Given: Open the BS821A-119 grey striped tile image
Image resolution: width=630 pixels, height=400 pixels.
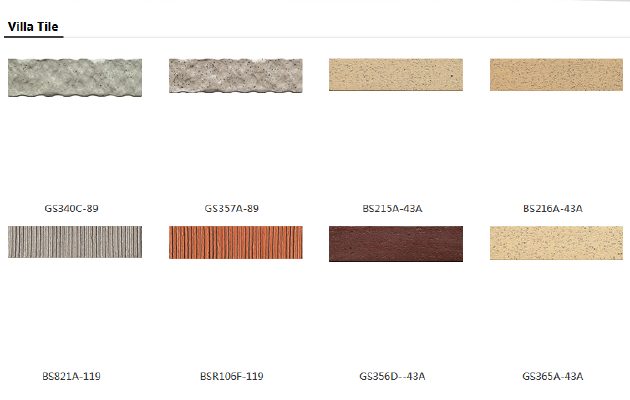Looking at the screenshot, I should coord(75,242).
